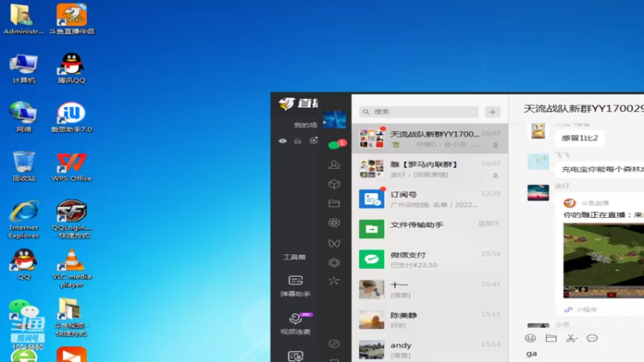Open the 文件传输助手 chat
Image resolution: width=644 pixels, height=362 pixels.
click(x=430, y=229)
